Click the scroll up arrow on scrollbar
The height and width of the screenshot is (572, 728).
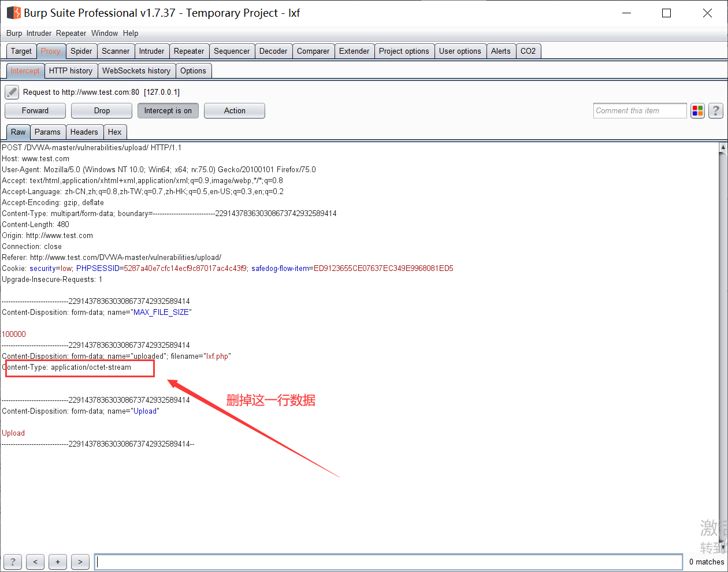coord(723,148)
